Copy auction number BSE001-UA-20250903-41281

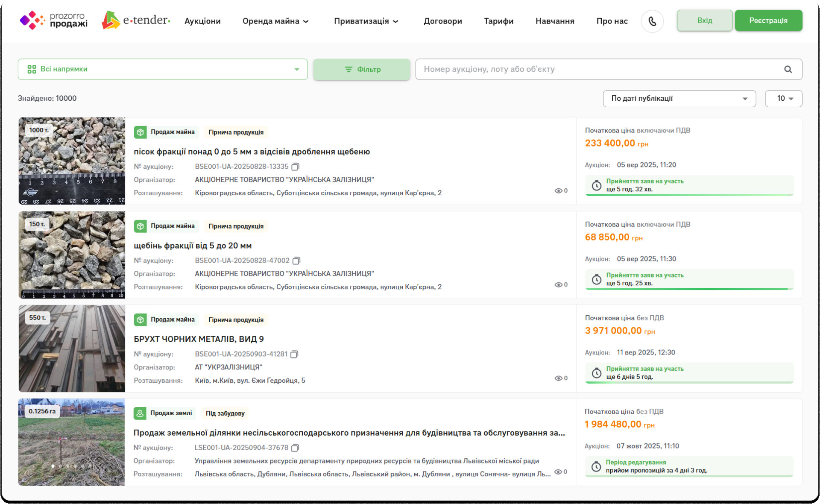[294, 354]
